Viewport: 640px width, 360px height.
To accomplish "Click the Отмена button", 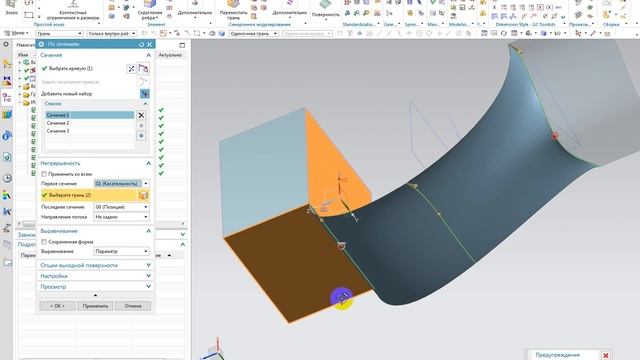I will [x=133, y=306].
